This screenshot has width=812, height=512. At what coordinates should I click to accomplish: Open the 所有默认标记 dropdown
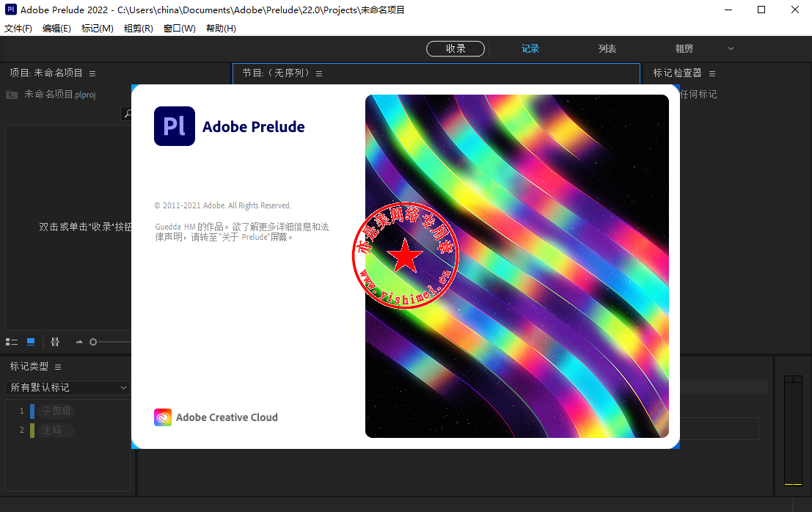[67, 388]
